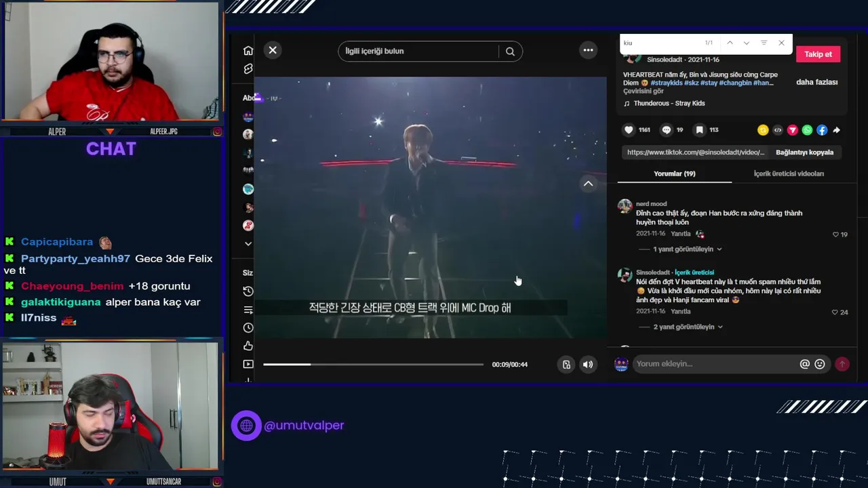Open Your videos sidebar icon

[248, 364]
